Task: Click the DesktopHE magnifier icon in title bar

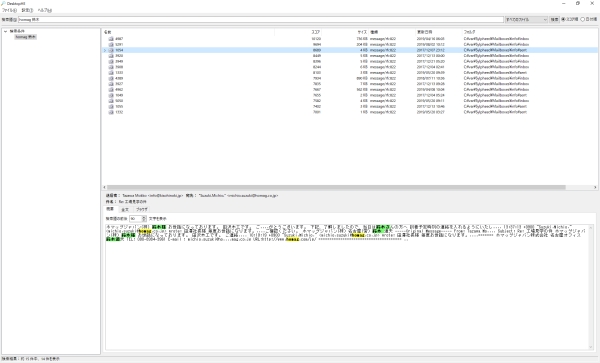Action: pos(3,3)
